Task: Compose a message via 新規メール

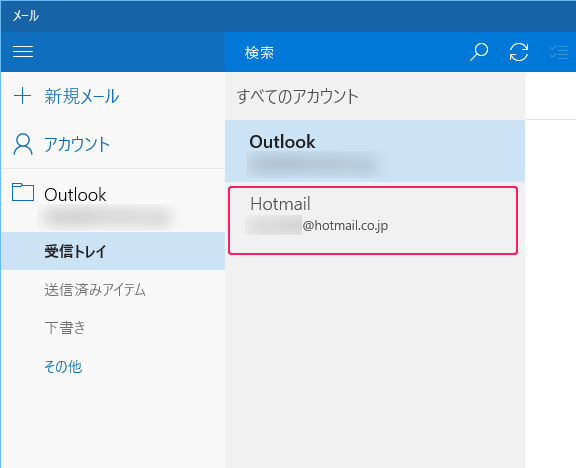Action: (x=82, y=96)
